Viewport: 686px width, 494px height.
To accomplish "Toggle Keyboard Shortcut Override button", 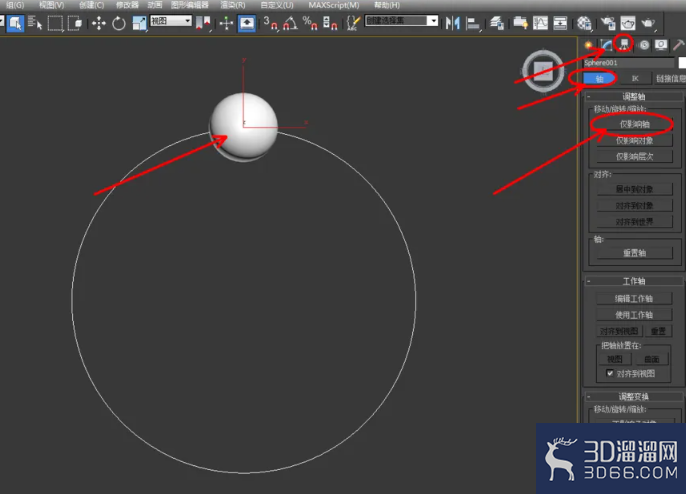I will (247, 23).
